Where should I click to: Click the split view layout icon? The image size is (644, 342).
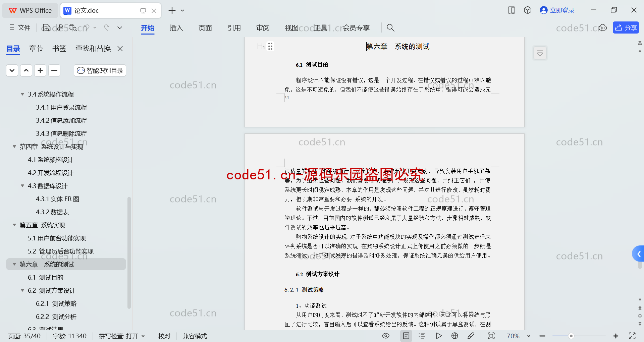512,10
